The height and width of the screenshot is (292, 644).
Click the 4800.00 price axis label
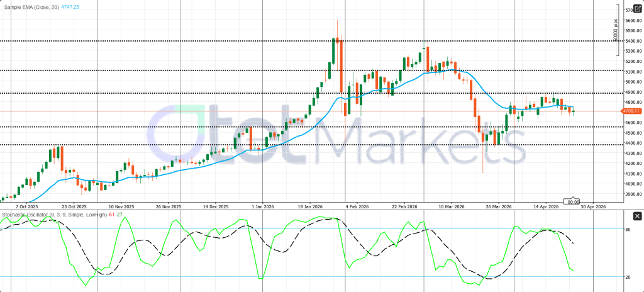633,103
